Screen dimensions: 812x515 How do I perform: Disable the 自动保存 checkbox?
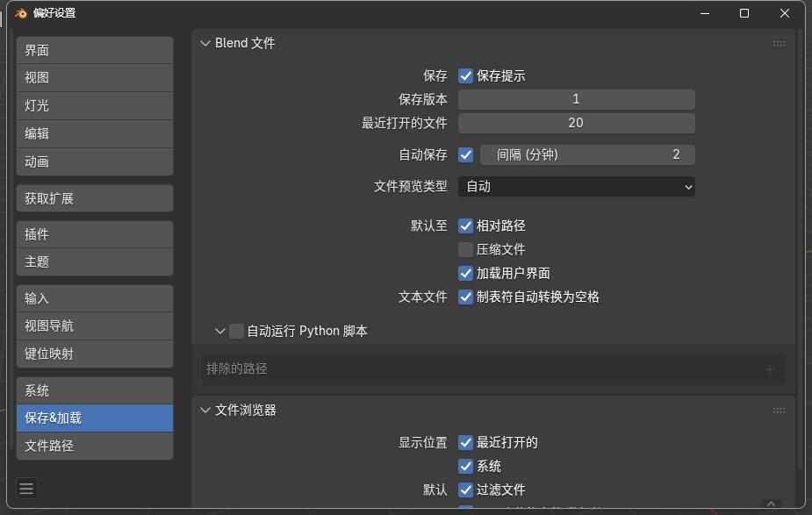[465, 154]
